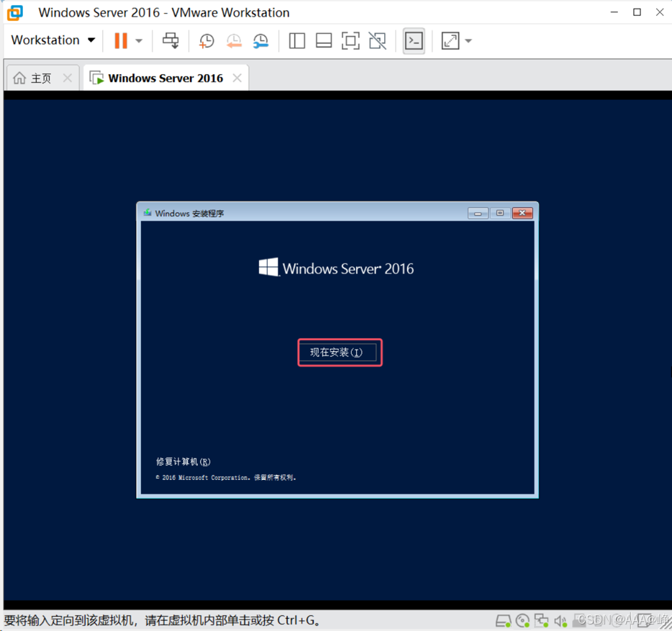This screenshot has height=631, width=672.
Task: Click the sound card speaker status icon
Action: point(560,621)
